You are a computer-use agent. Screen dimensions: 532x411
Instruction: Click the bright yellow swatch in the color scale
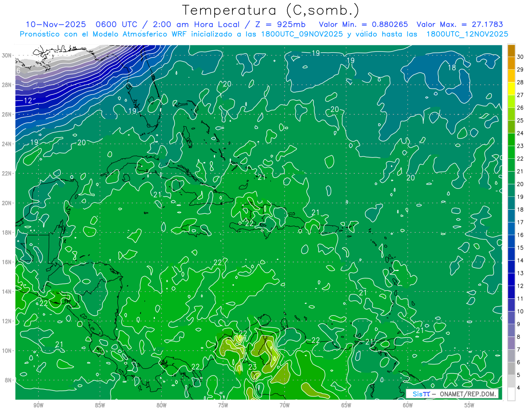point(511,88)
